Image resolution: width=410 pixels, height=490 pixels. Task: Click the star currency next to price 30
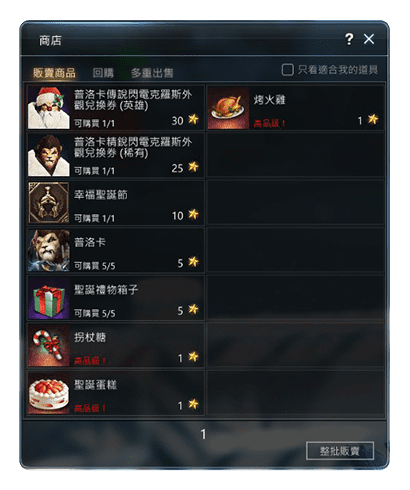[193, 119]
